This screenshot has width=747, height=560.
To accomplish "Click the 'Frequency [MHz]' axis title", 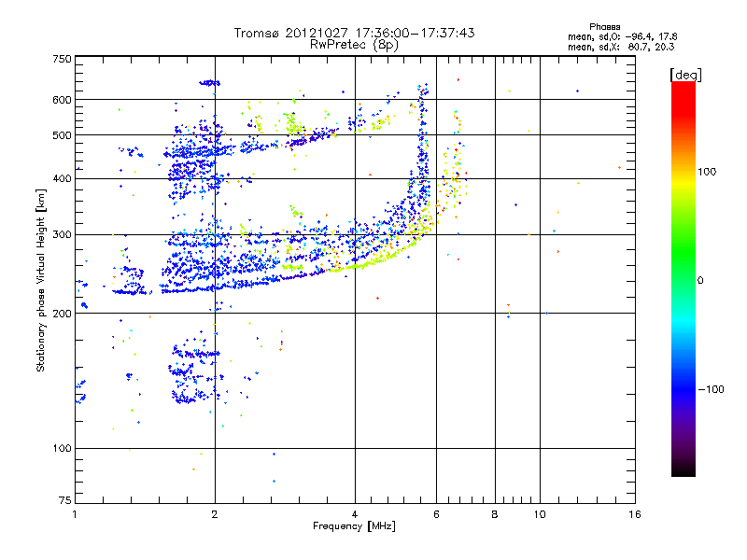I will tap(354, 526).
